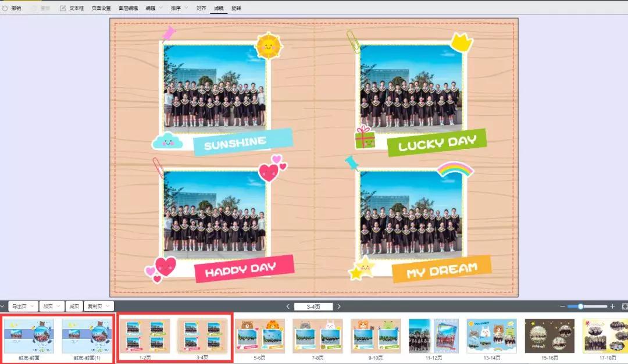Select the green gift box sticker
The height and width of the screenshot is (364, 628).
[365, 137]
